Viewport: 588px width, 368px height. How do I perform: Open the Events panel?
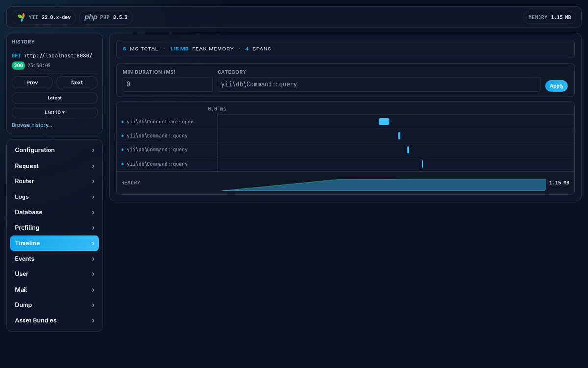[54, 259]
